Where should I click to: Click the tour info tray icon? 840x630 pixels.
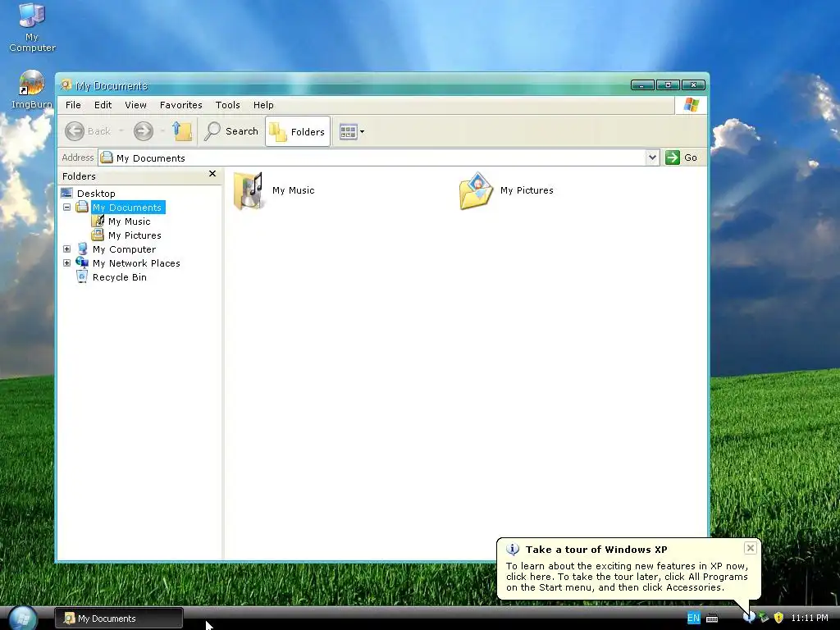(x=750, y=617)
